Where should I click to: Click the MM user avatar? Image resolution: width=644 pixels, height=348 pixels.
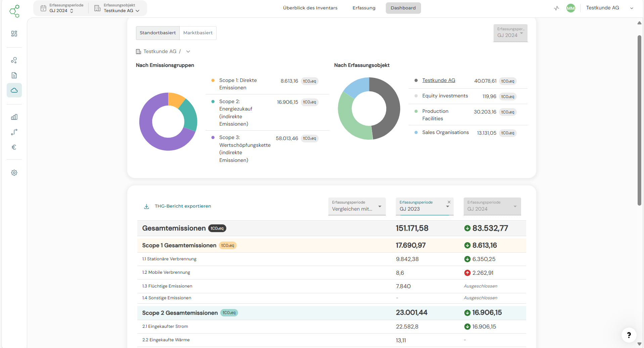[x=570, y=8]
